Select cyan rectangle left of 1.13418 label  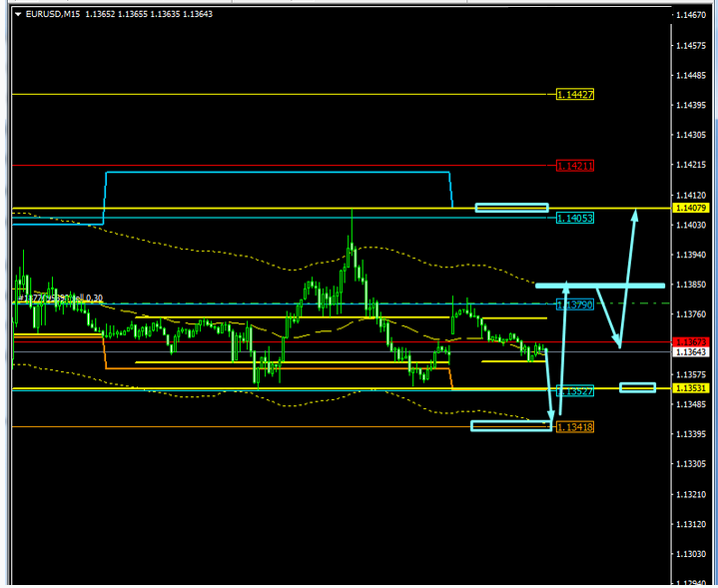pos(510,426)
